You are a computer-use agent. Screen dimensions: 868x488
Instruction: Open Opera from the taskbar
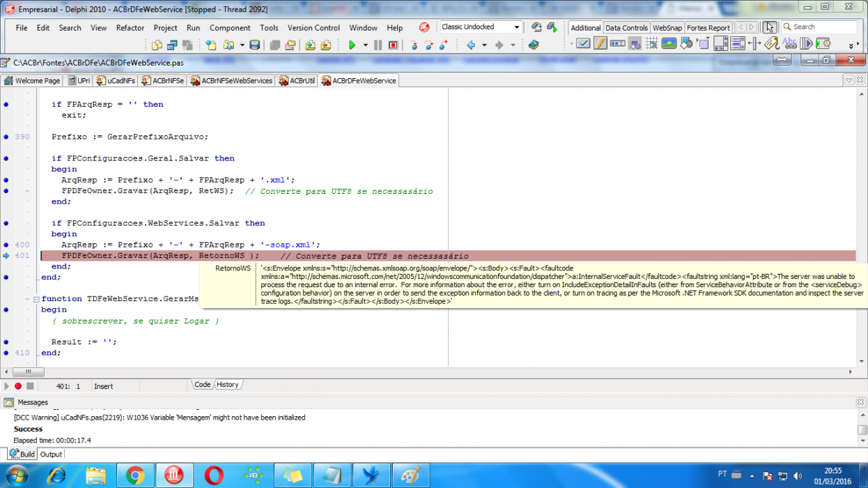(x=213, y=476)
